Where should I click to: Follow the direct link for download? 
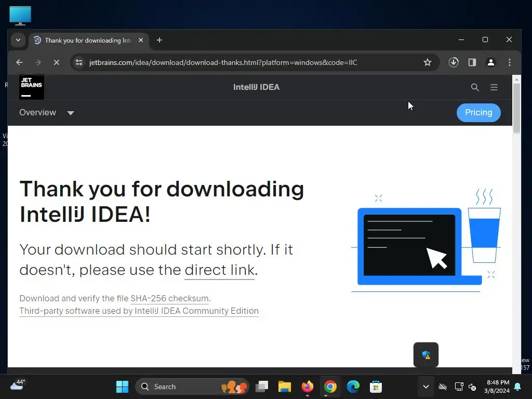click(x=220, y=270)
